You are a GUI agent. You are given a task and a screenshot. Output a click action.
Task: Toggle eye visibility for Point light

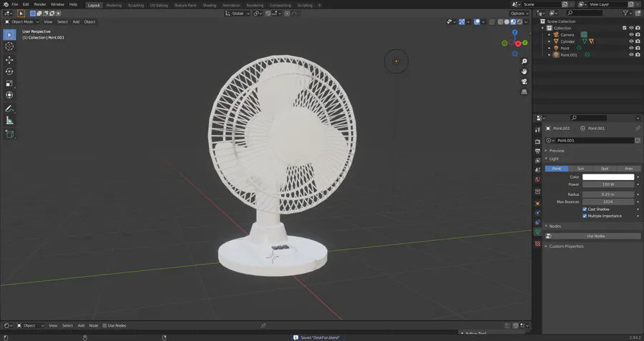pos(631,48)
